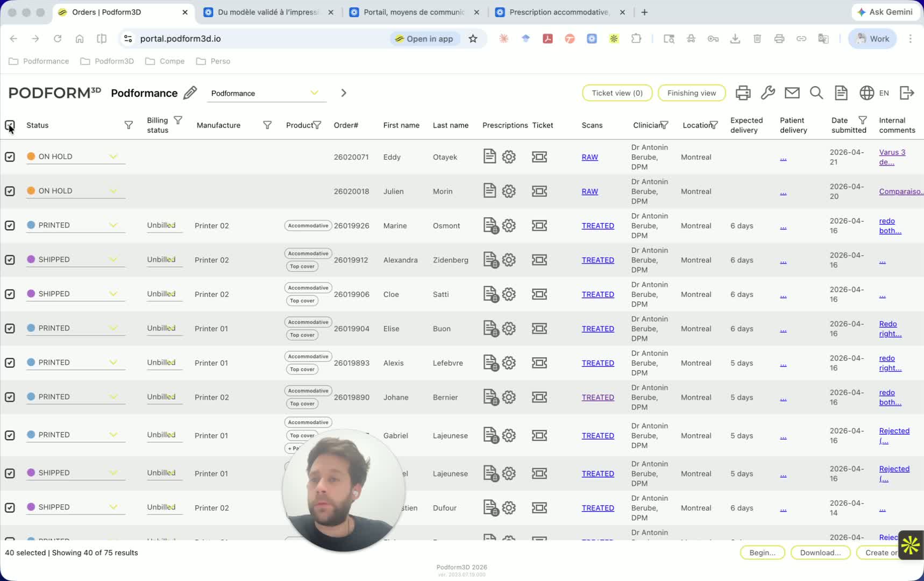Edit Podformance name with pencil icon

click(x=190, y=93)
